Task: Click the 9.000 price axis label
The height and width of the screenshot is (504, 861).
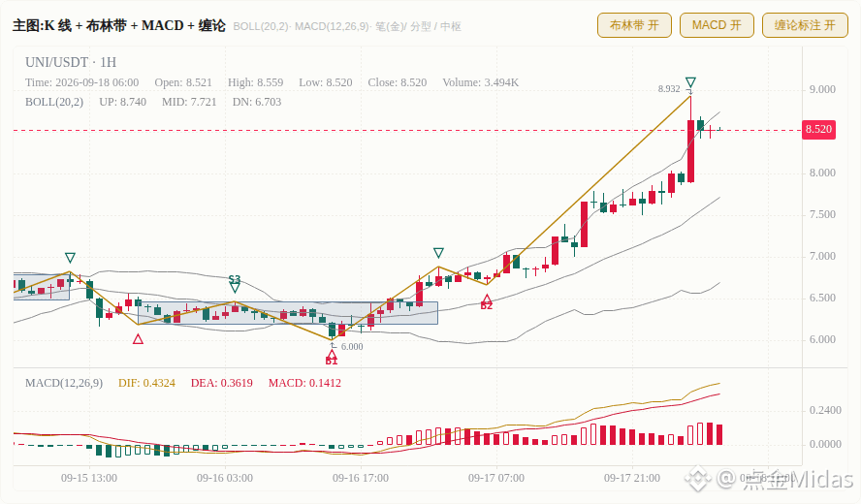Action: pos(822,89)
